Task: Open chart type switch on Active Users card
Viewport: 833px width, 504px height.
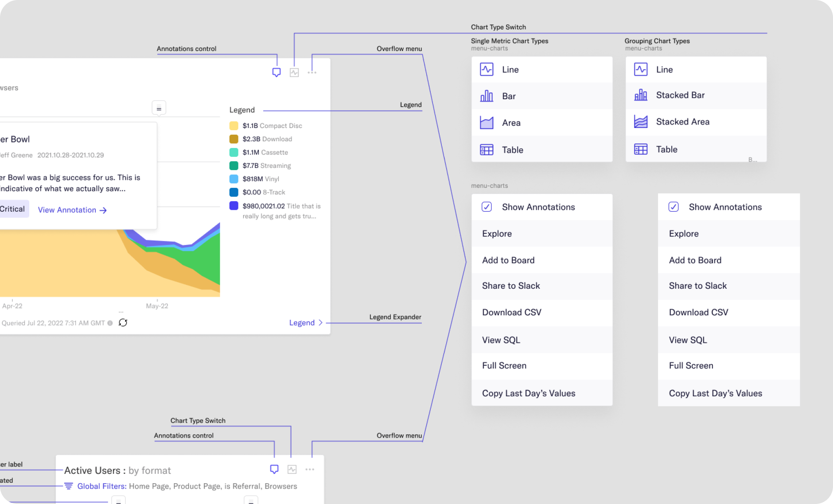Action: [x=292, y=469]
